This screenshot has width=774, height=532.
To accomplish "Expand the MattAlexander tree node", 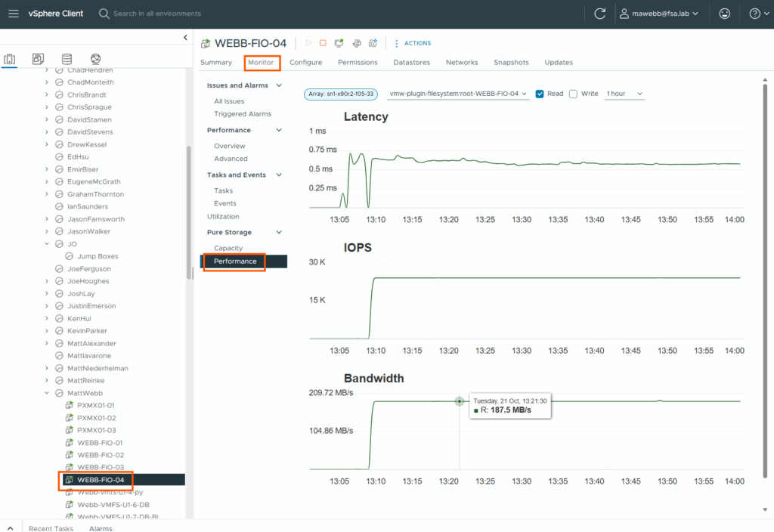I will [47, 343].
